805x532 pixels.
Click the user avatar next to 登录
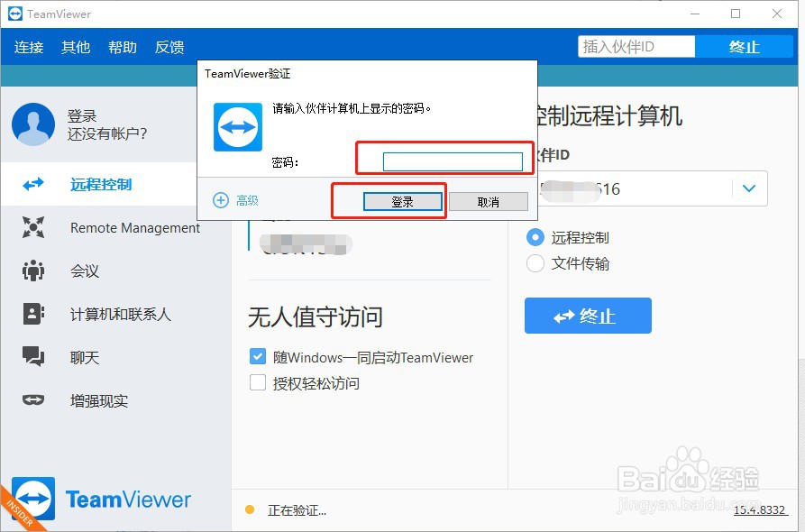32,125
